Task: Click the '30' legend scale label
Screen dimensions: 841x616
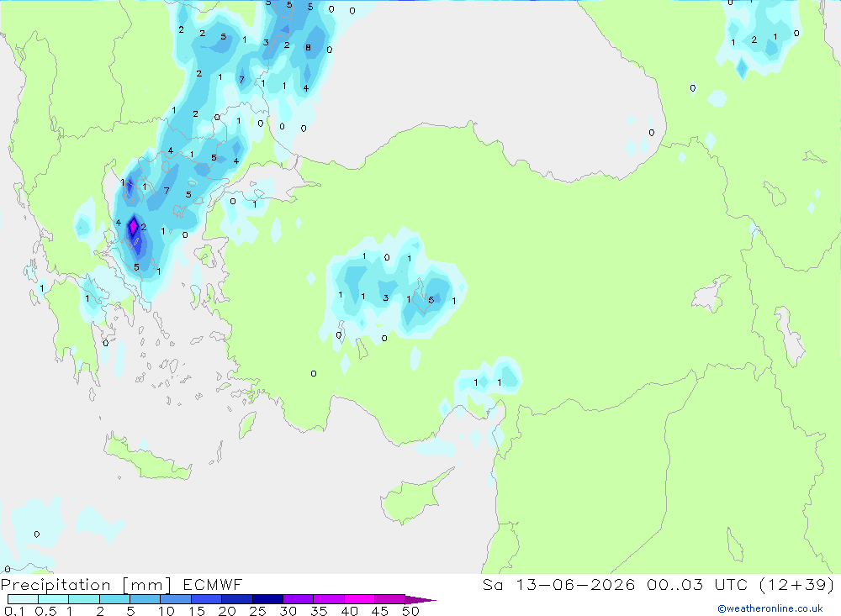Action: click(x=288, y=611)
